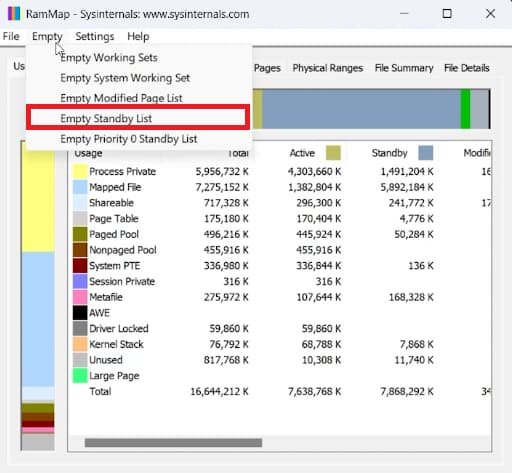Click the Metafile pink swatch
This screenshot has height=473, width=512.
pyautogui.click(x=80, y=297)
